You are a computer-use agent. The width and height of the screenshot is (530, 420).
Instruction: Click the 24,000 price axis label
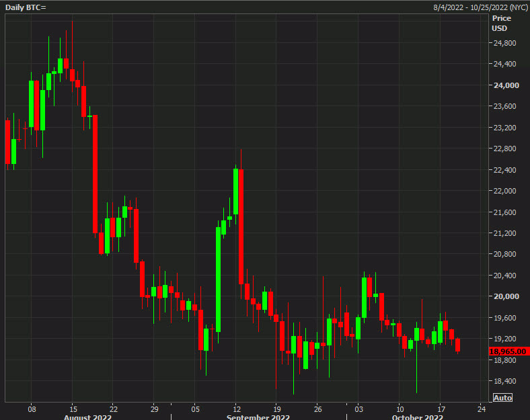[x=505, y=85]
